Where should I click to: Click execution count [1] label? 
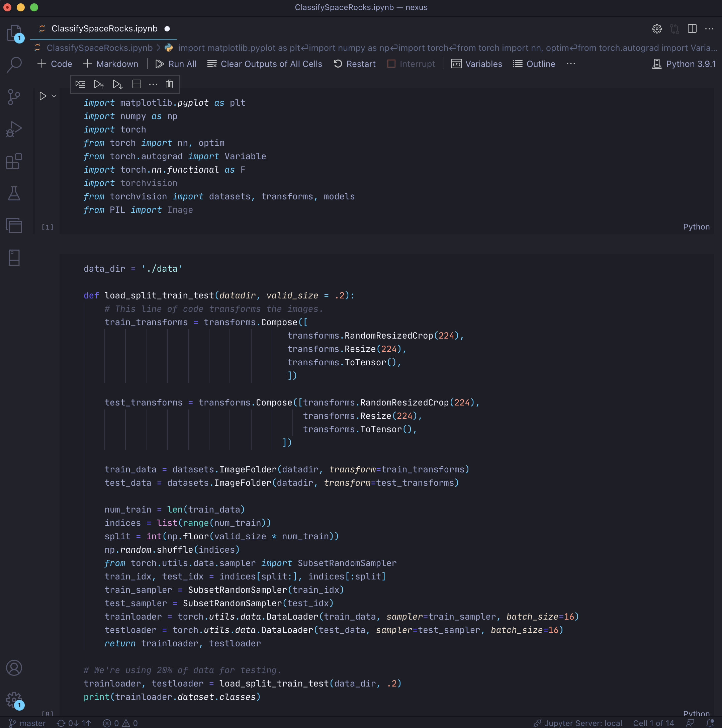pos(48,227)
